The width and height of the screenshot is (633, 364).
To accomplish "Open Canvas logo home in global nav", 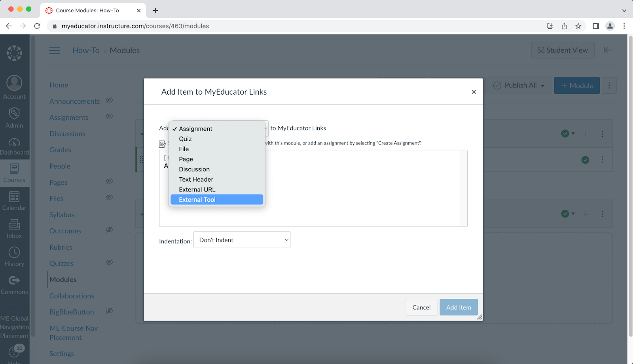I will (14, 53).
